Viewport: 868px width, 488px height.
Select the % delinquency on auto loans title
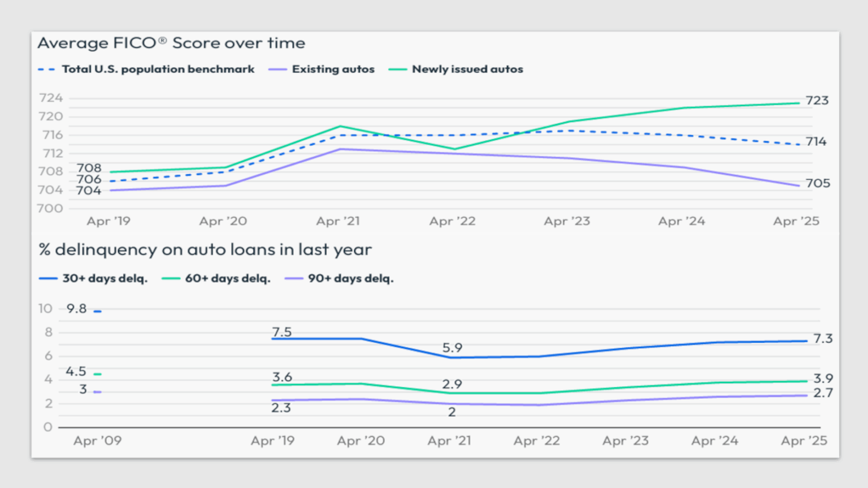point(205,249)
